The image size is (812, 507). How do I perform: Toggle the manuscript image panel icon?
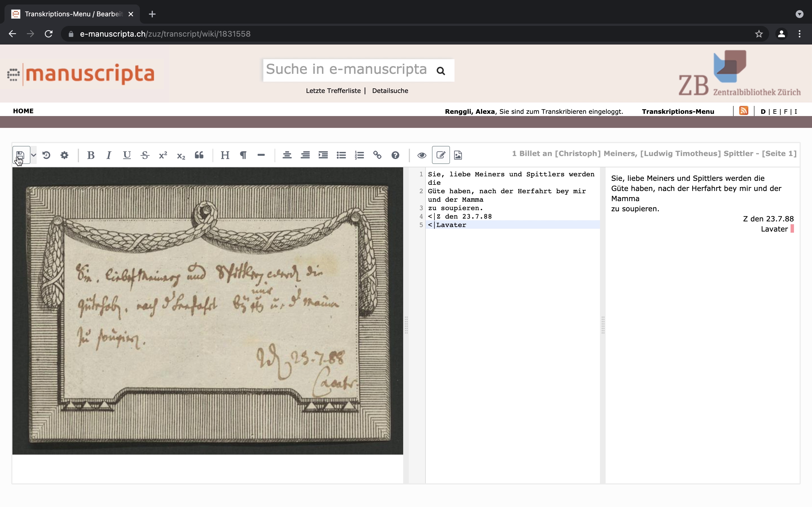click(x=458, y=155)
